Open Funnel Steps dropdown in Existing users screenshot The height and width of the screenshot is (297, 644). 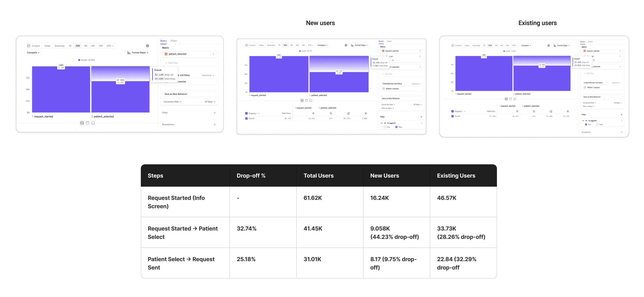coord(561,46)
